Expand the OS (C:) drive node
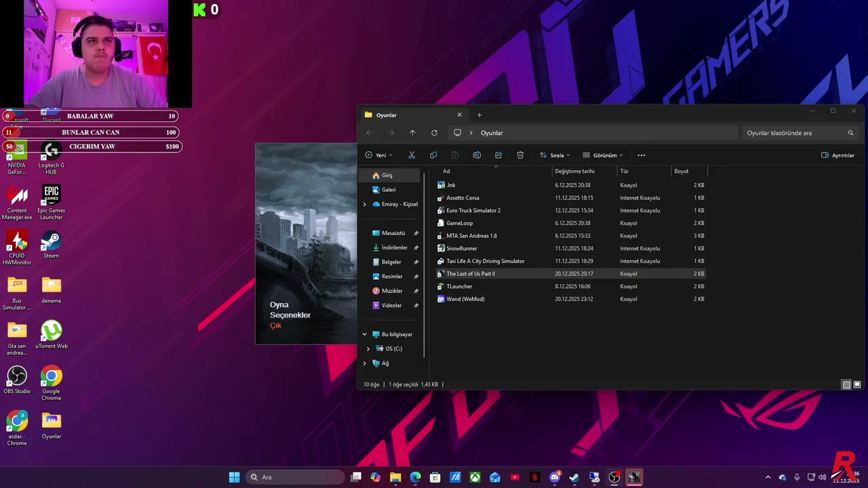This screenshot has width=868, height=488. [368, 348]
